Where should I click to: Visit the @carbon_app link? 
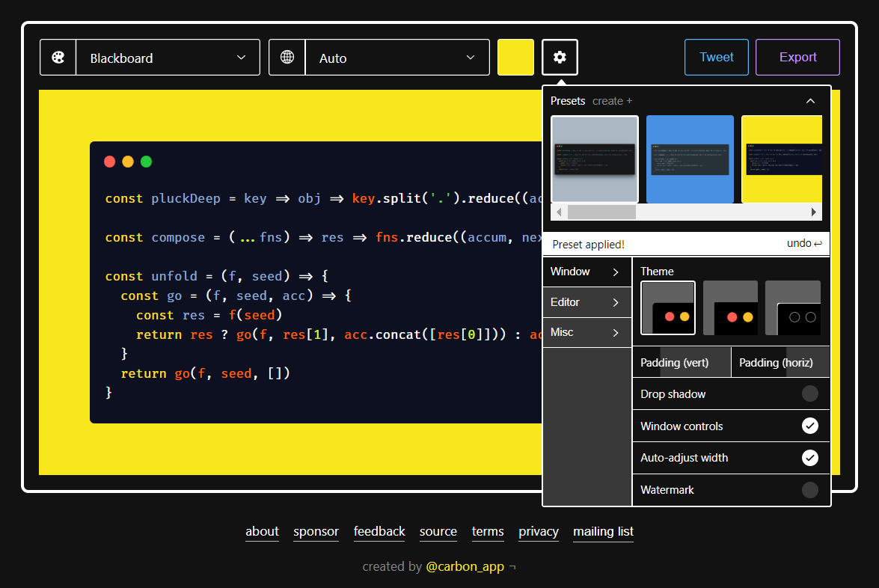pos(465,567)
